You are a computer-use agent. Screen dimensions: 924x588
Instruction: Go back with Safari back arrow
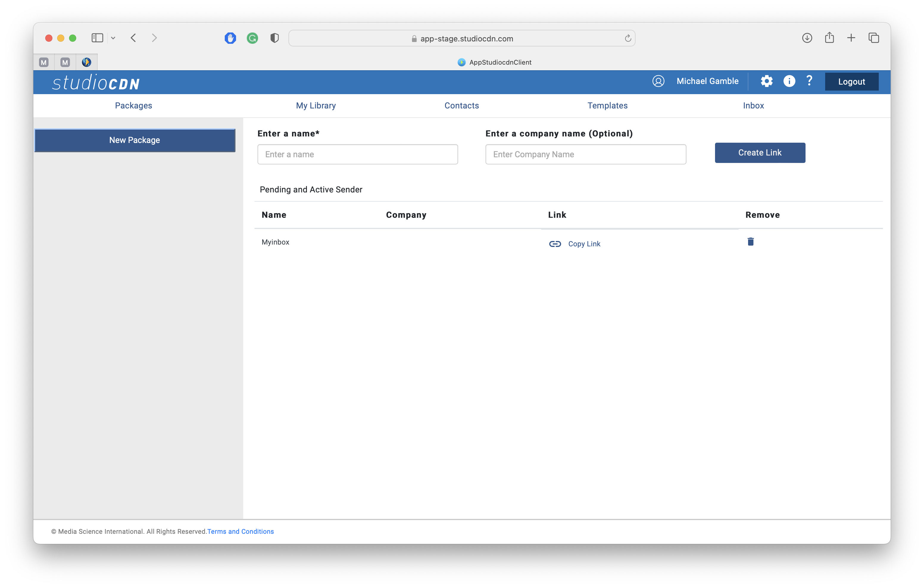coord(133,38)
